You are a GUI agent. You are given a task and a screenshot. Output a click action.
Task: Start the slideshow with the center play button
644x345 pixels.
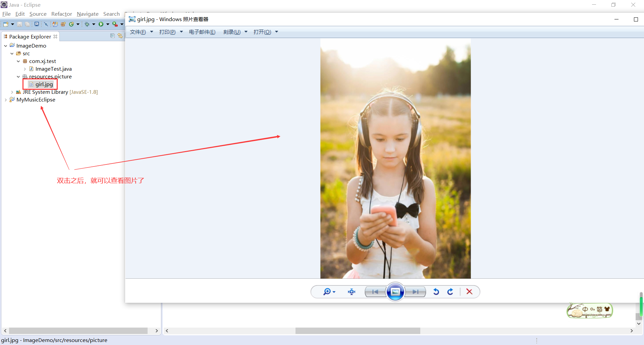click(x=395, y=292)
